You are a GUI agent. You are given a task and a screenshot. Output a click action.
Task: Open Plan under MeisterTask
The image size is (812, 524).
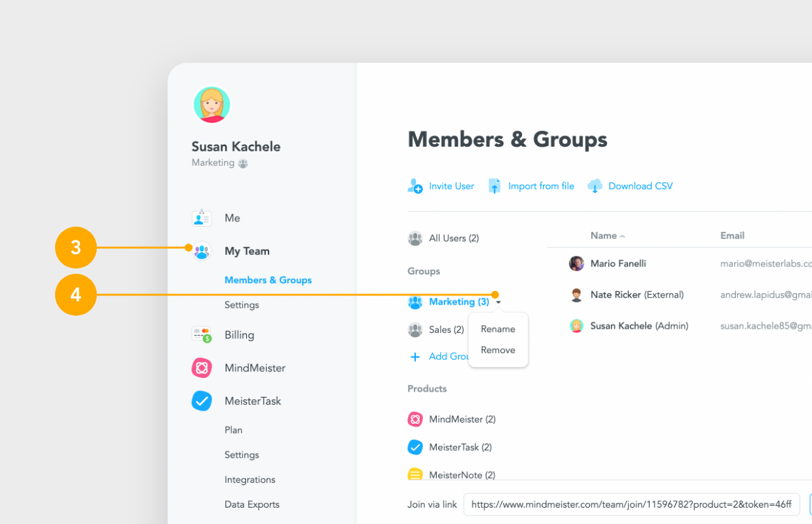point(233,430)
